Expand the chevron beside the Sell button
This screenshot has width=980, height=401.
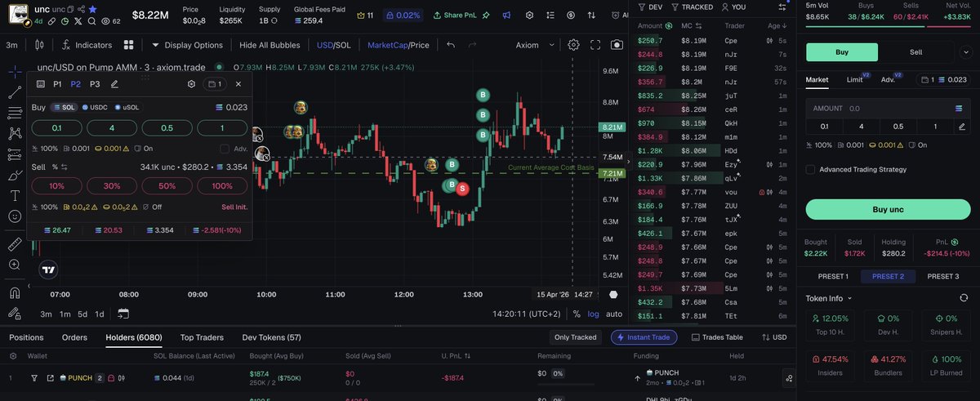964,52
